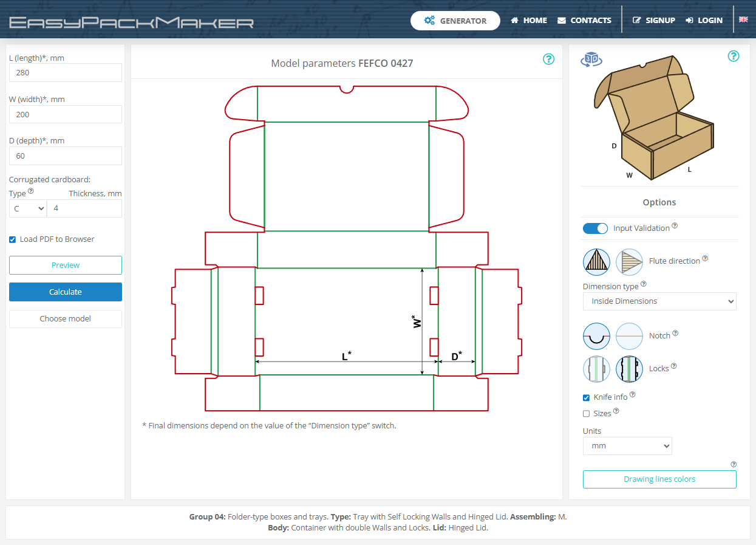Open the Units dropdown

(627, 446)
